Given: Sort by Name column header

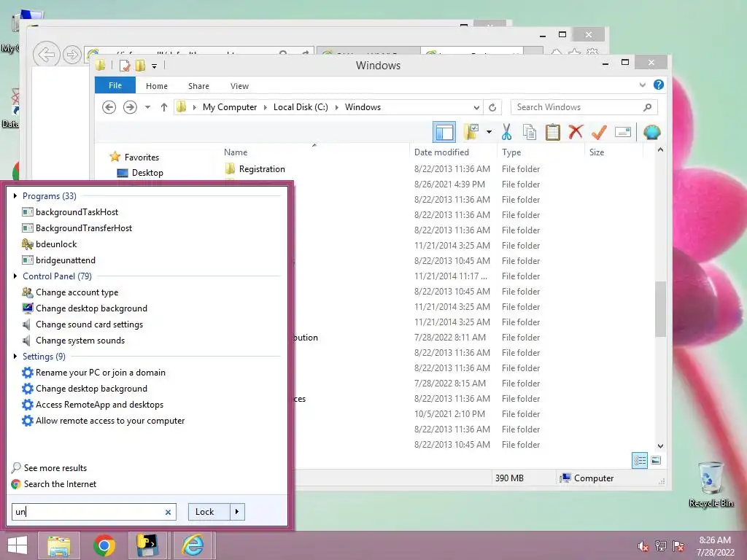Looking at the screenshot, I should click(x=236, y=152).
